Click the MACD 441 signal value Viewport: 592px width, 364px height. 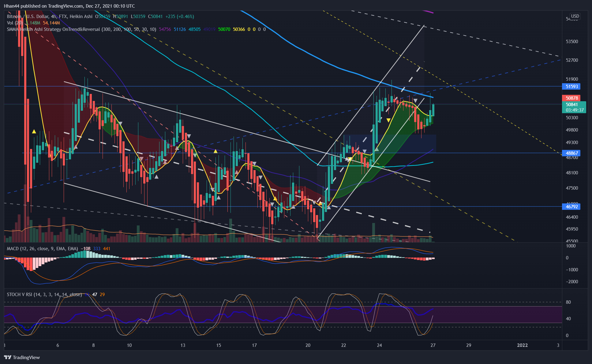click(x=107, y=249)
